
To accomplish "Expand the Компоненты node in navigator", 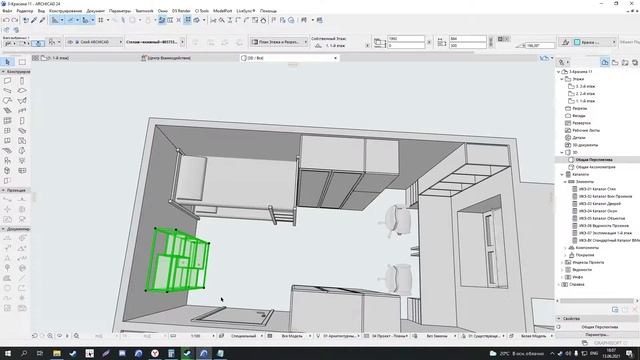I will coord(565,248).
